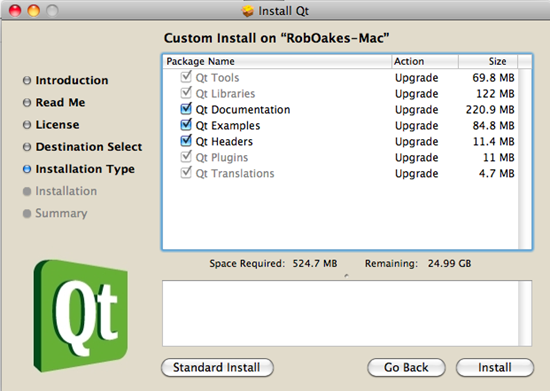Uncheck the Qt Documentation checkbox

pyautogui.click(x=186, y=109)
